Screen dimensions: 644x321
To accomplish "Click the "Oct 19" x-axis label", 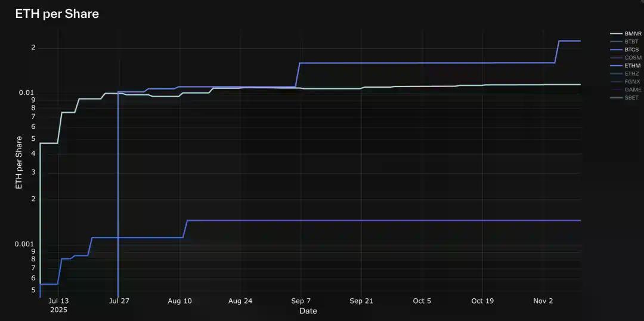I will point(482,301).
